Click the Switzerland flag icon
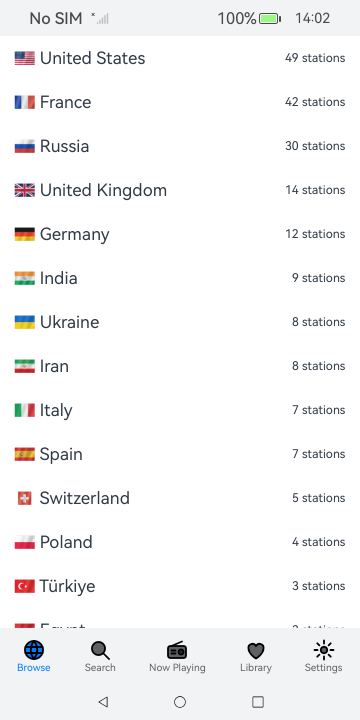Image resolution: width=360 pixels, height=720 pixels. (x=25, y=498)
